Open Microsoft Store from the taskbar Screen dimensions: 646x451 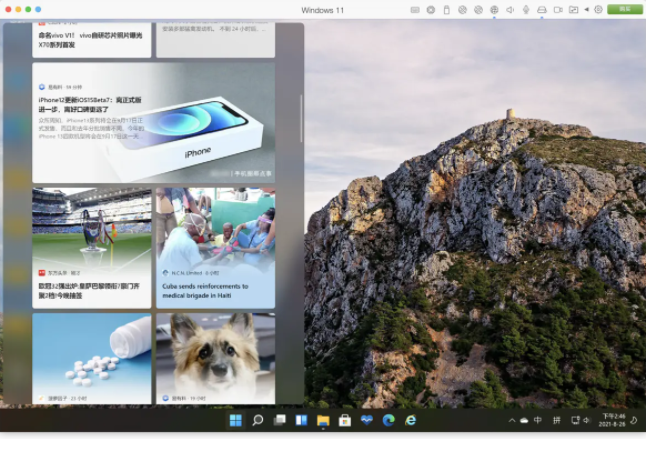(345, 420)
